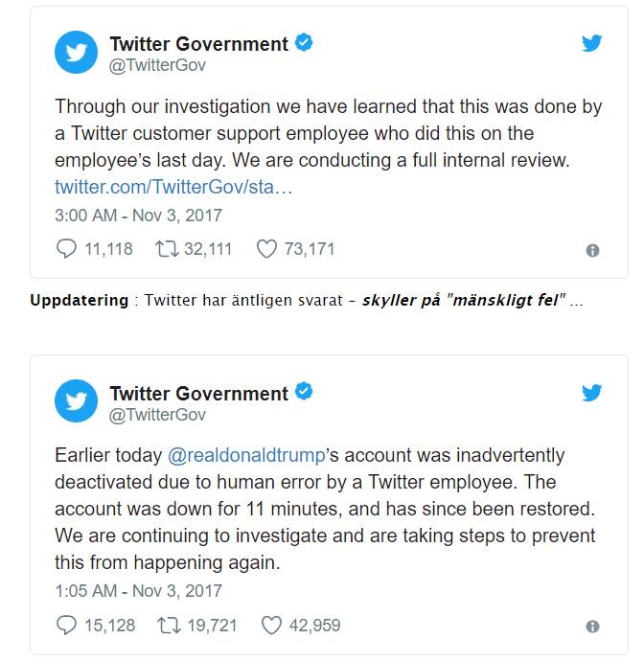Screen dimensions: 644x661
Task: Click the 3:00 AM - Nov 3, 2017 timestamp
Action: (138, 215)
